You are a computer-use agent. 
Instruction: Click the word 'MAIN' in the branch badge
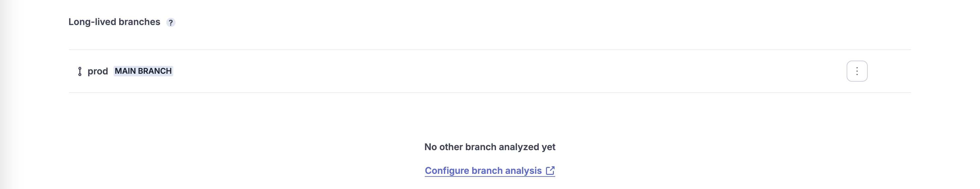(x=125, y=71)
